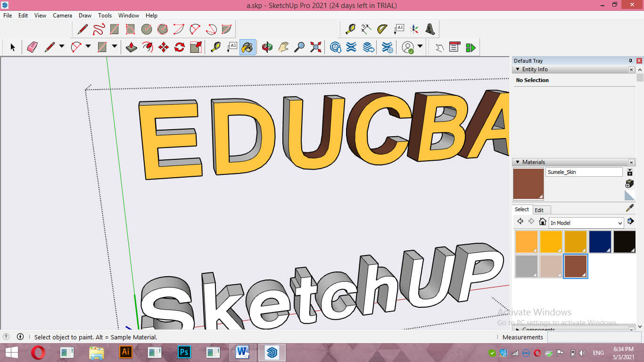The width and height of the screenshot is (644, 362).
Task: Pick the gray material swatch
Action: [x=527, y=266]
